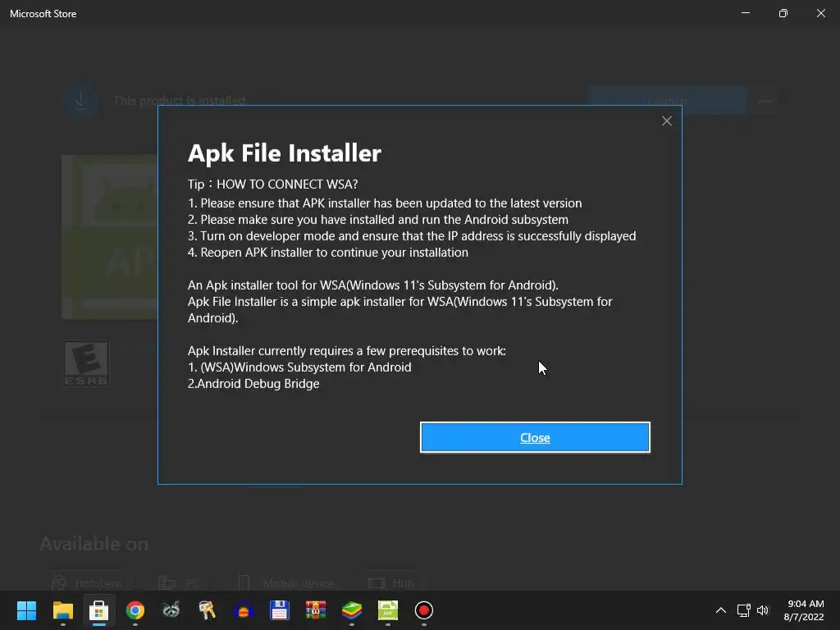This screenshot has height=630, width=840.
Task: Select the app screenshot thumbnail behind the dialog
Action: click(x=110, y=237)
